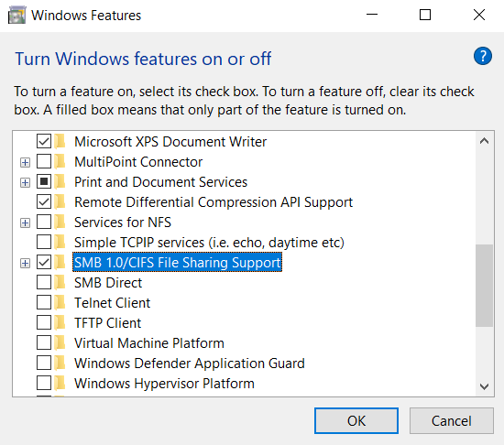
Task: Enable the SMB Direct checkbox
Action: (x=44, y=283)
